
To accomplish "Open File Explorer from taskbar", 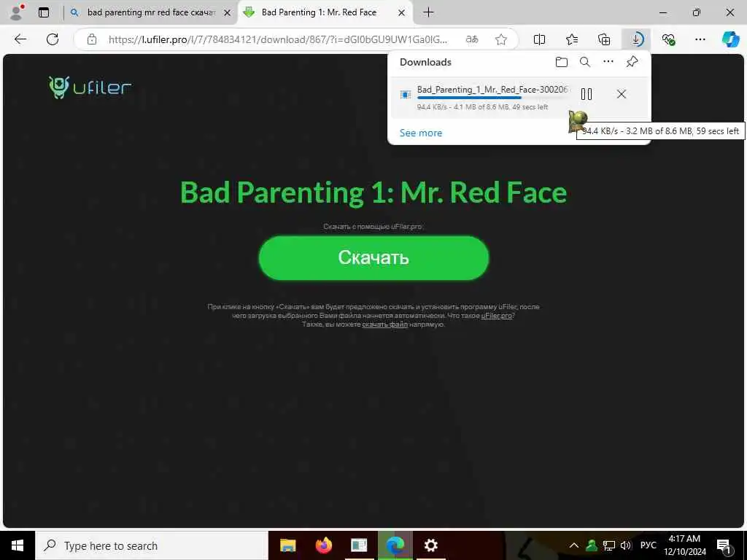I will (287, 545).
